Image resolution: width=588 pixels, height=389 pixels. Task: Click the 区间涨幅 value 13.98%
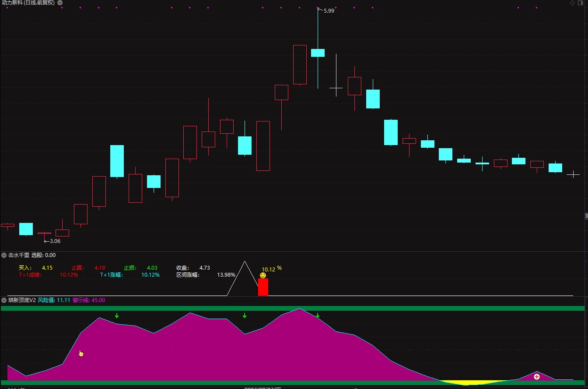tap(226, 274)
